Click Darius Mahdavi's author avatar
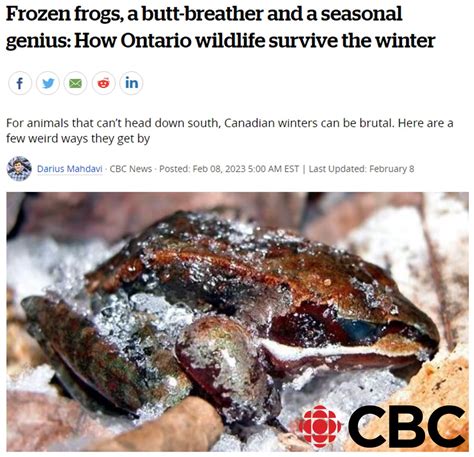The image size is (474, 457). click(x=19, y=169)
